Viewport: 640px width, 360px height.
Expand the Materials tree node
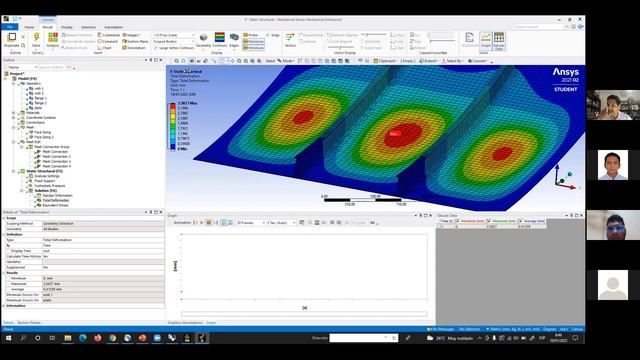coord(14,113)
